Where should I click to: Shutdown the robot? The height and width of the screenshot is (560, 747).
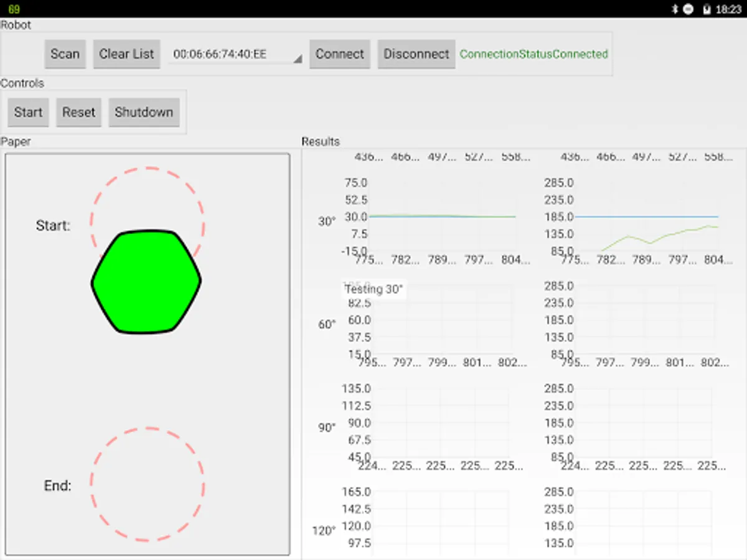point(144,113)
